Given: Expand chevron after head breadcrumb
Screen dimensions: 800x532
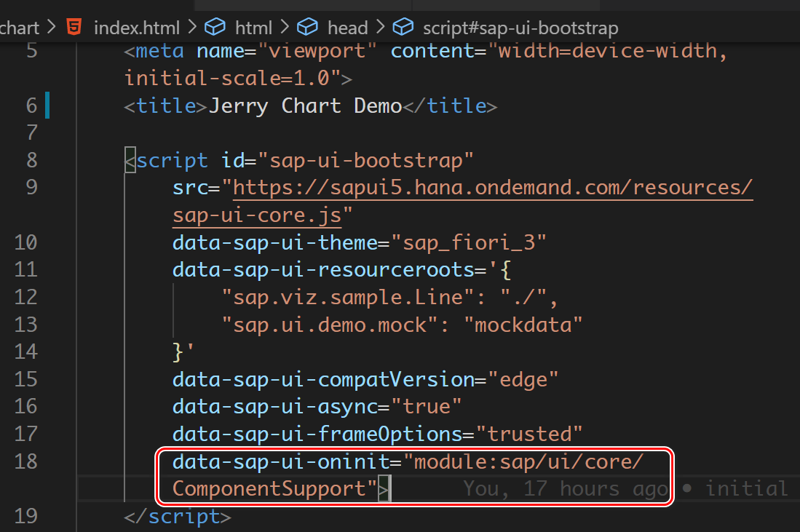Looking at the screenshot, I should (380, 26).
